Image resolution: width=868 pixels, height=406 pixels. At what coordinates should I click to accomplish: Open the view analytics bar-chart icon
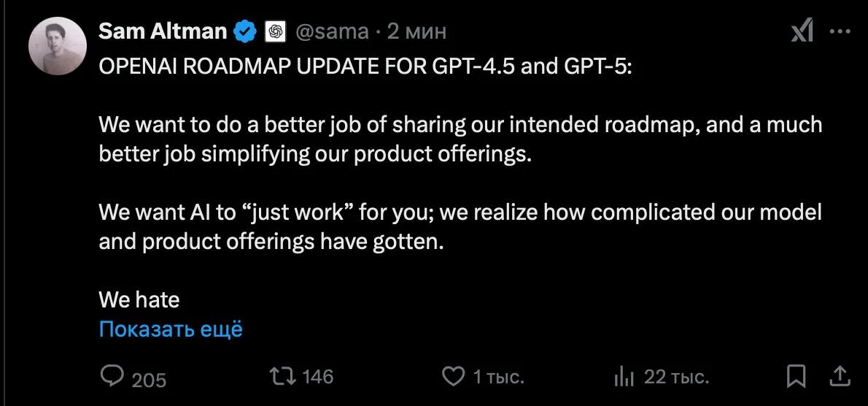pyautogui.click(x=624, y=377)
